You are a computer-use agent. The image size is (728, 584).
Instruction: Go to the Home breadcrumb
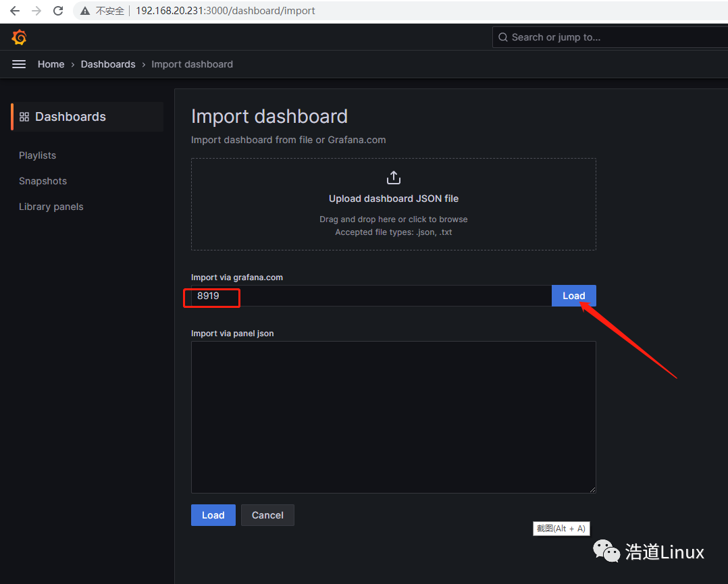51,64
